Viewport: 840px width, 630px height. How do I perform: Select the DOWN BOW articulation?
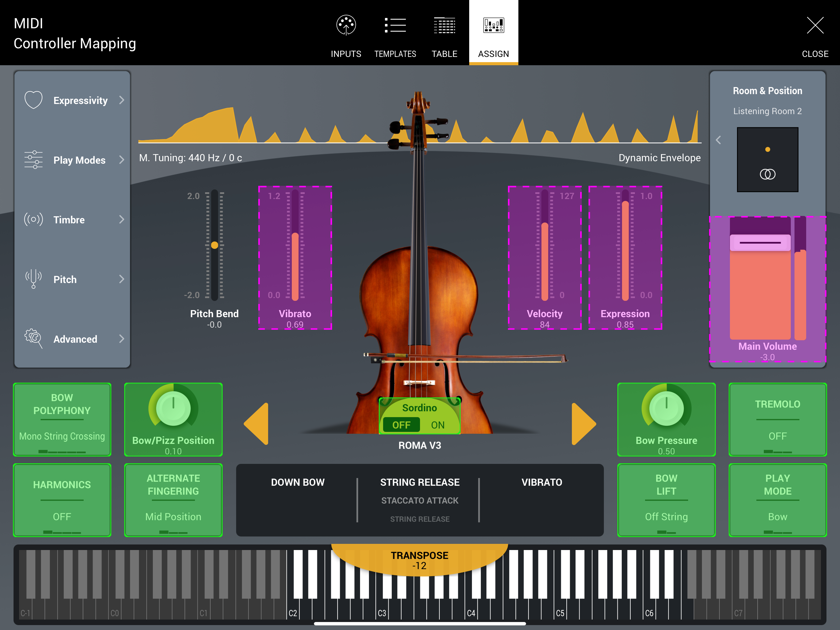298,482
